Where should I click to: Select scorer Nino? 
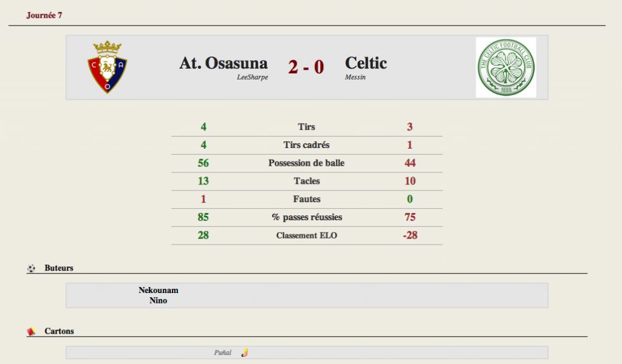tap(159, 300)
